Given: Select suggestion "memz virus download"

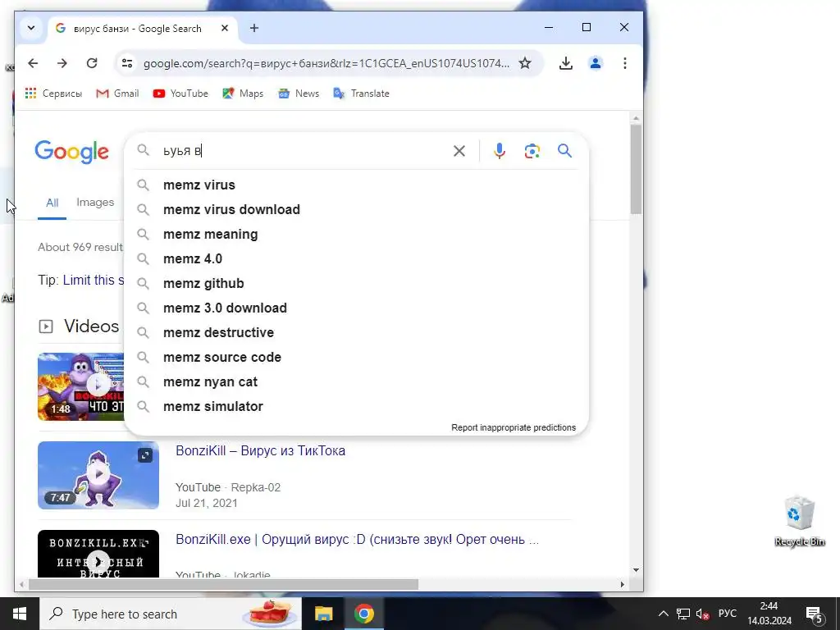Looking at the screenshot, I should pos(356,209).
